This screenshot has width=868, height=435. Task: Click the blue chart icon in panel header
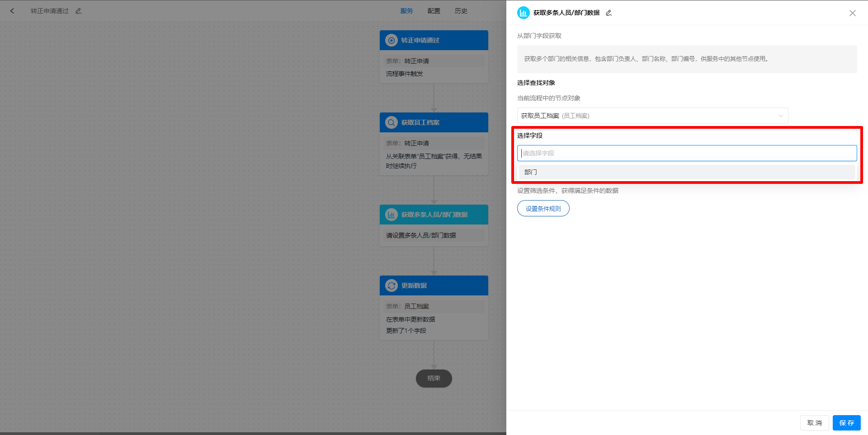523,13
